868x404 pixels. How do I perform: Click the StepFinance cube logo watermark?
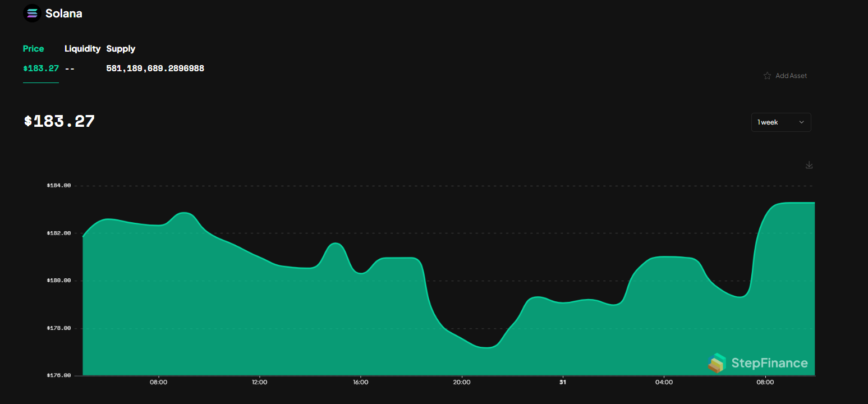click(x=717, y=363)
